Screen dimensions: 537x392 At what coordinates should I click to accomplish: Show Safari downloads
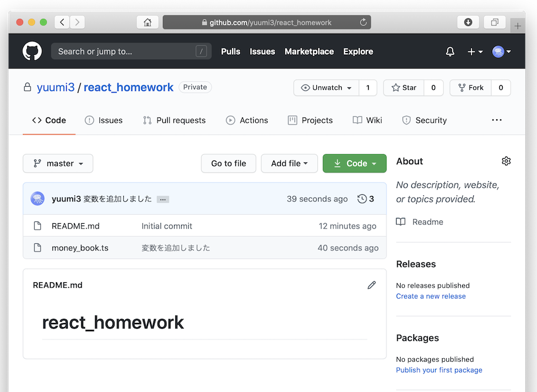(x=468, y=22)
